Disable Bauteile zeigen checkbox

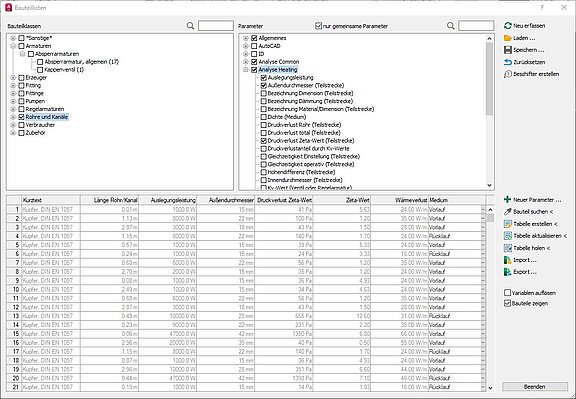pyautogui.click(x=507, y=303)
